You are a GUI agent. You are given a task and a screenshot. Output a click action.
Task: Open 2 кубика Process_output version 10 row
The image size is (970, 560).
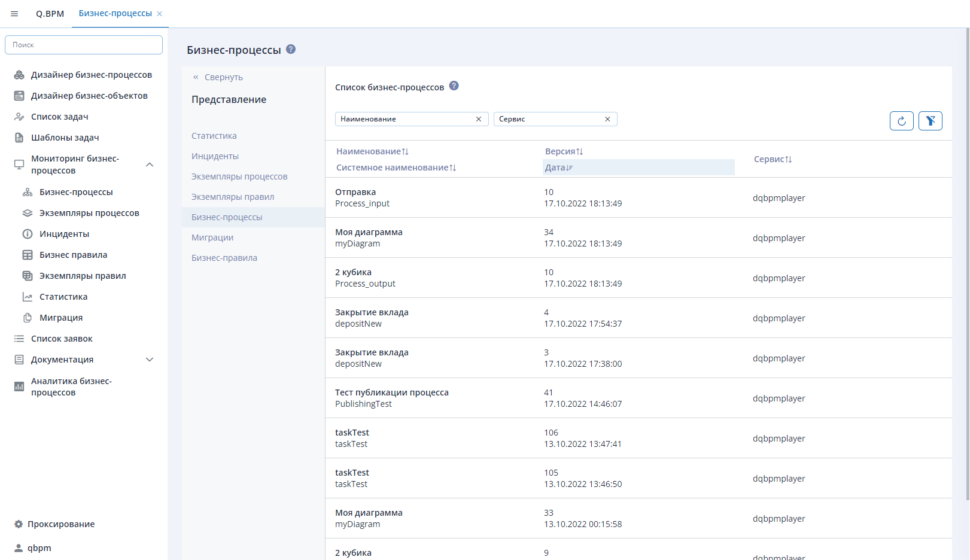[x=638, y=278]
